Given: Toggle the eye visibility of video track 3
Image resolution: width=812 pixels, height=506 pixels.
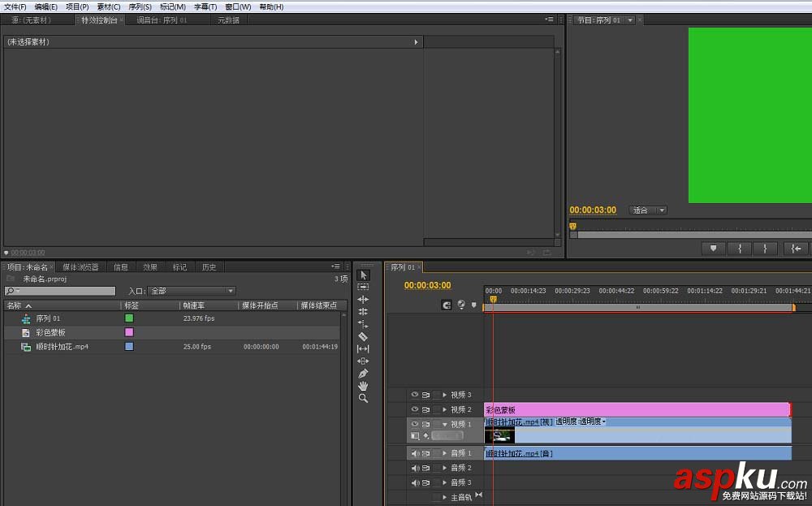Looking at the screenshot, I should 415,395.
